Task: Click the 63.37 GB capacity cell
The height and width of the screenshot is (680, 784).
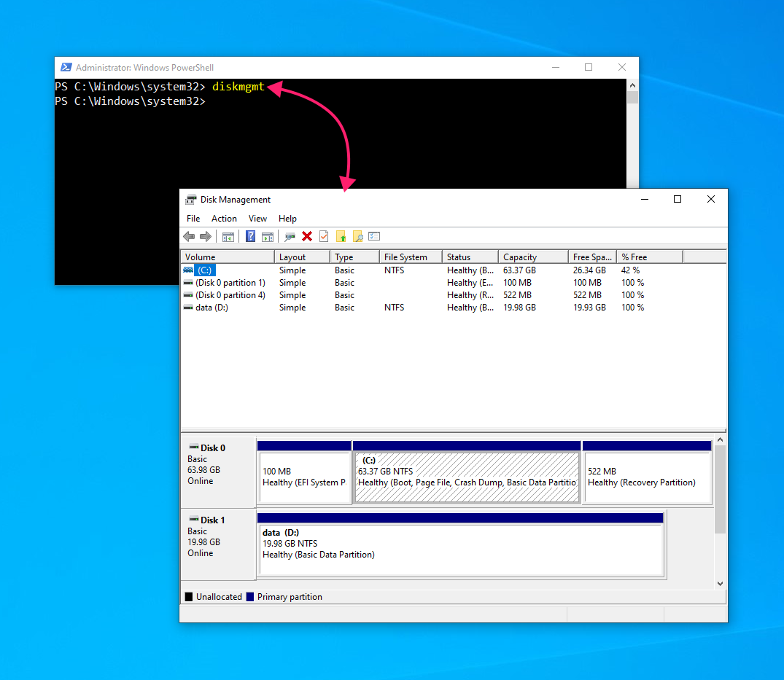Action: pos(519,270)
